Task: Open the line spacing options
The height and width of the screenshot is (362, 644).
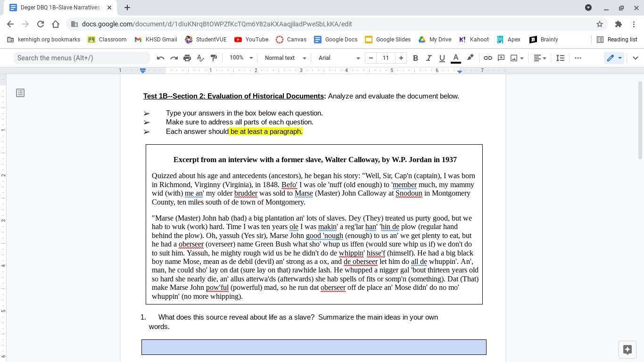Action: [560, 58]
